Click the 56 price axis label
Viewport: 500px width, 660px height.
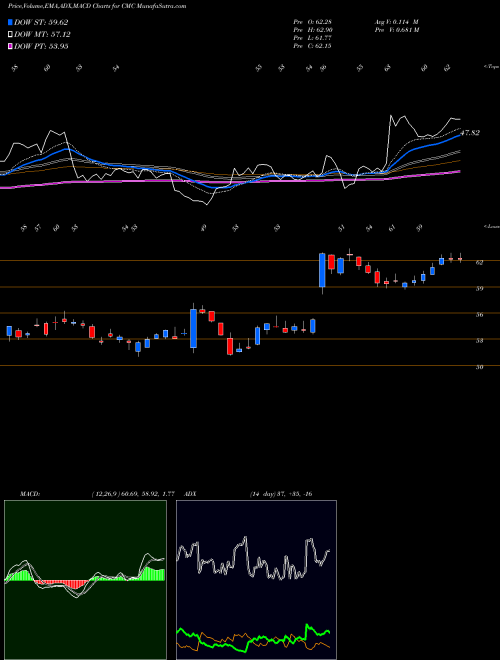(479, 314)
